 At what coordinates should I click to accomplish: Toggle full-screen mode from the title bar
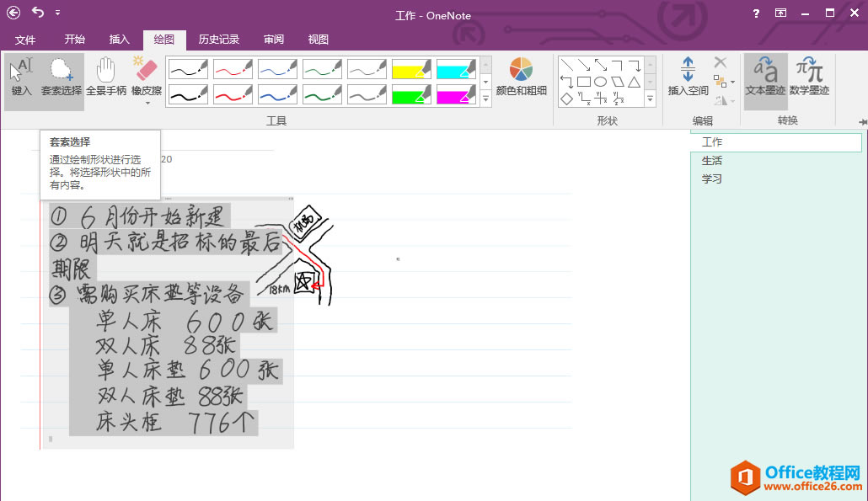pos(780,13)
